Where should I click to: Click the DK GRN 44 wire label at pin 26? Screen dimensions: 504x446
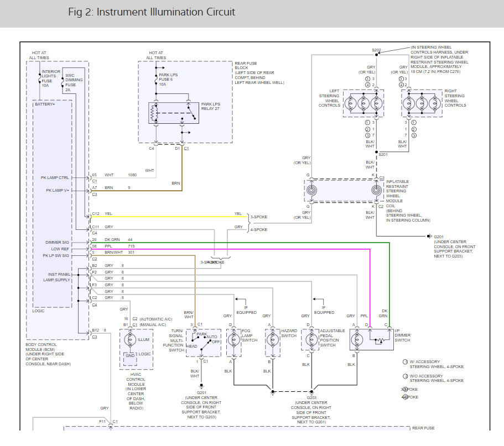point(118,239)
